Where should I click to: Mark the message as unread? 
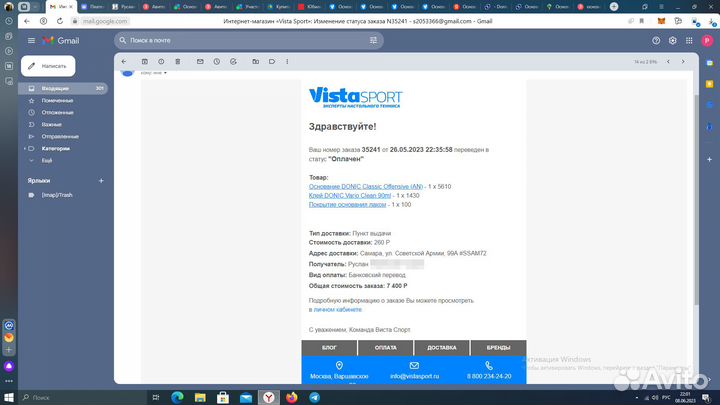click(201, 62)
